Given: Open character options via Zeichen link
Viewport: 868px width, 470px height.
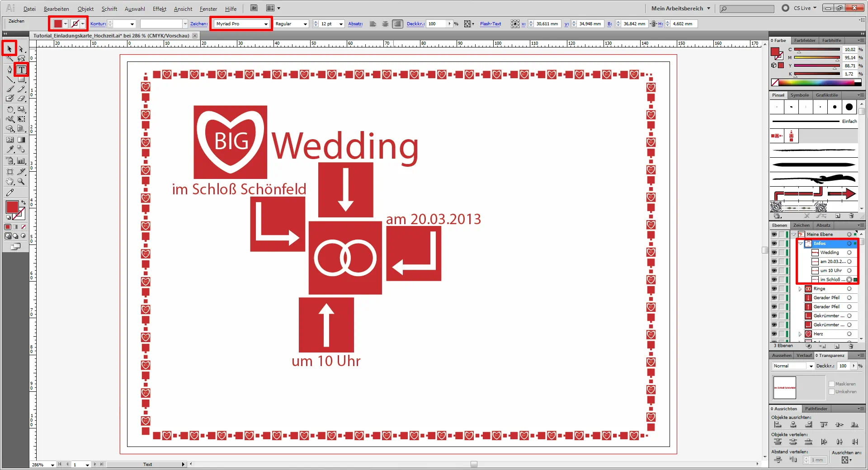Looking at the screenshot, I should [x=199, y=24].
